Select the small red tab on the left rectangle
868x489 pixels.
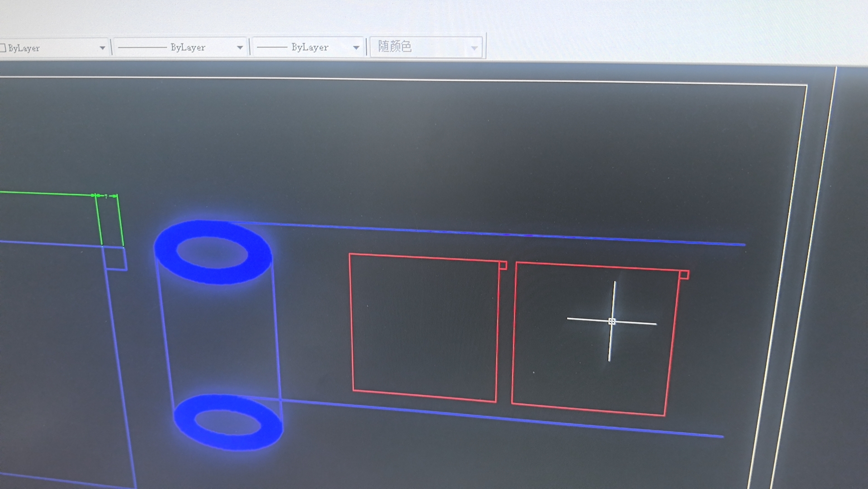[503, 265]
